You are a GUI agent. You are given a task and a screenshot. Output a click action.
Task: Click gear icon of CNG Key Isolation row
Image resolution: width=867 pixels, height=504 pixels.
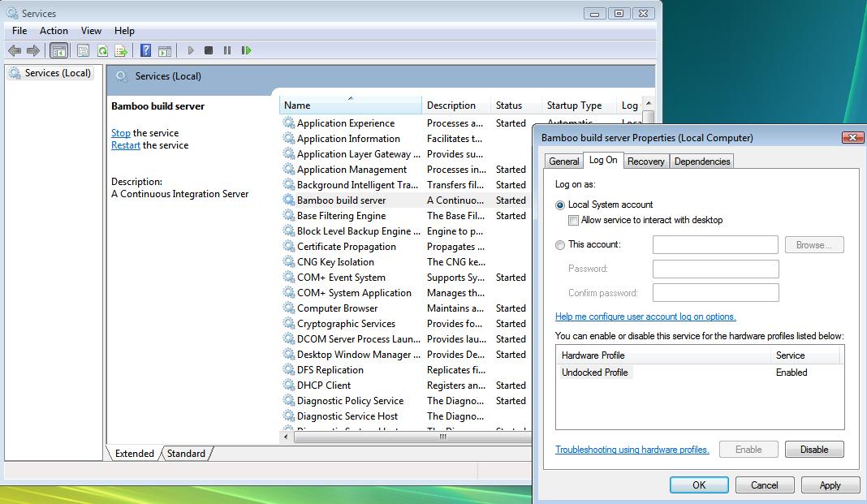tap(289, 262)
